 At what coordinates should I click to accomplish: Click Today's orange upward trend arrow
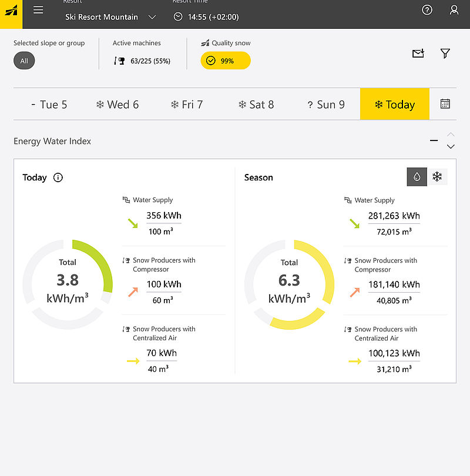[133, 292]
